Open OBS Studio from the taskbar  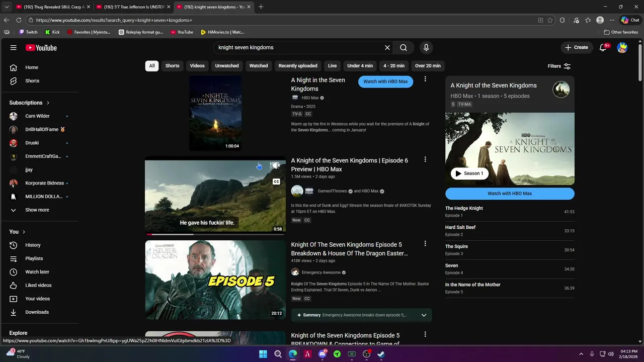366,354
